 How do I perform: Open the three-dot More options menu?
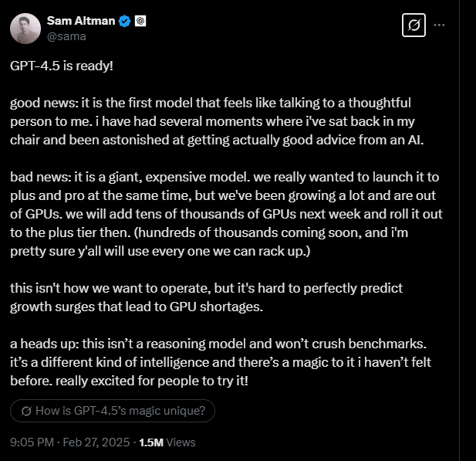pyautogui.click(x=440, y=25)
